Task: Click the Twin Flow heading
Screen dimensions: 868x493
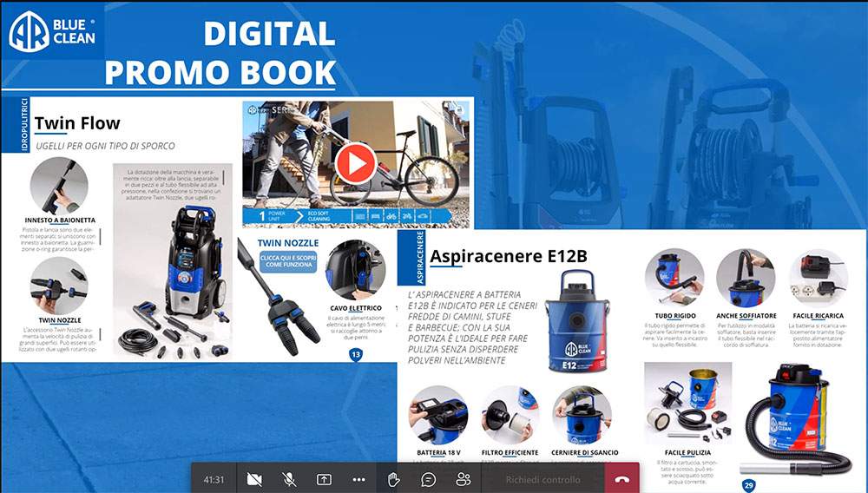Action: tap(77, 123)
